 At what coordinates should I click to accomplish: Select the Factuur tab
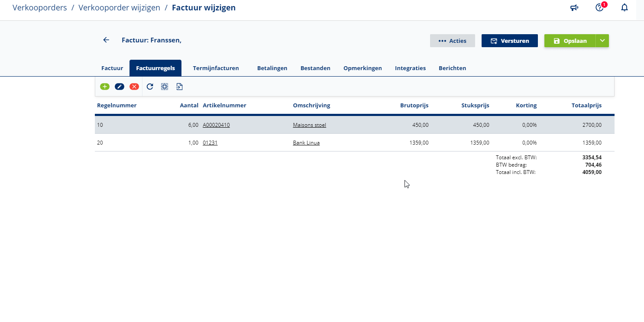pyautogui.click(x=112, y=68)
